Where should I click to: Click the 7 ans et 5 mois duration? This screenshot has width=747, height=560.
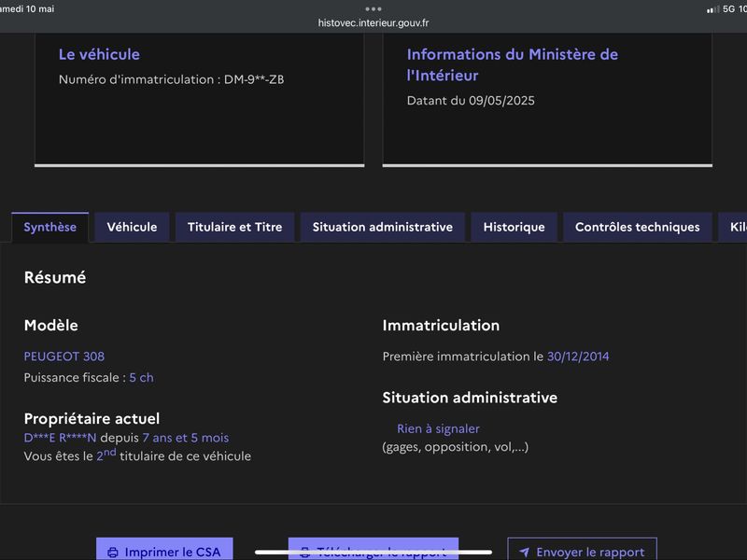pos(185,438)
